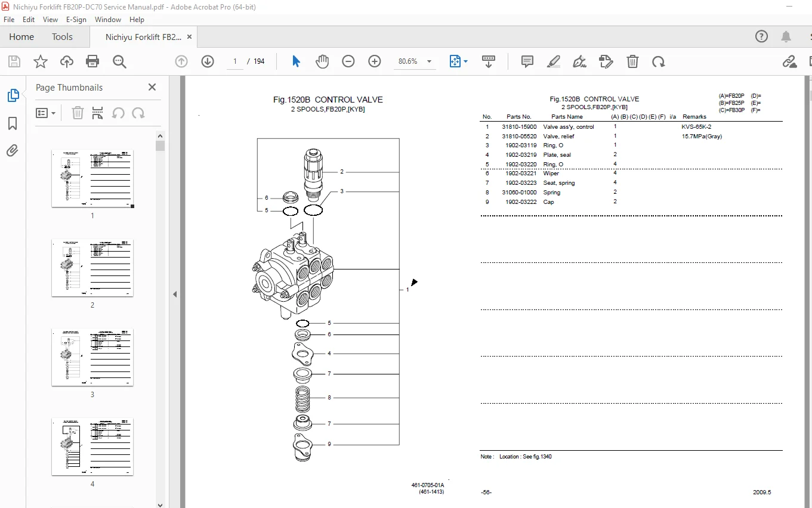Open the Edit PDF tool
This screenshot has height=508, width=812.
point(606,61)
